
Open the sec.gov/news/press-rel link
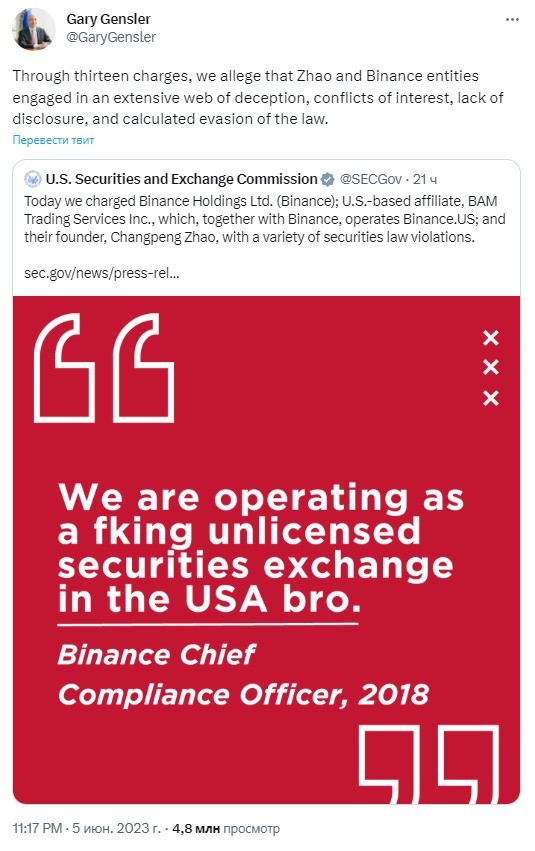click(101, 273)
